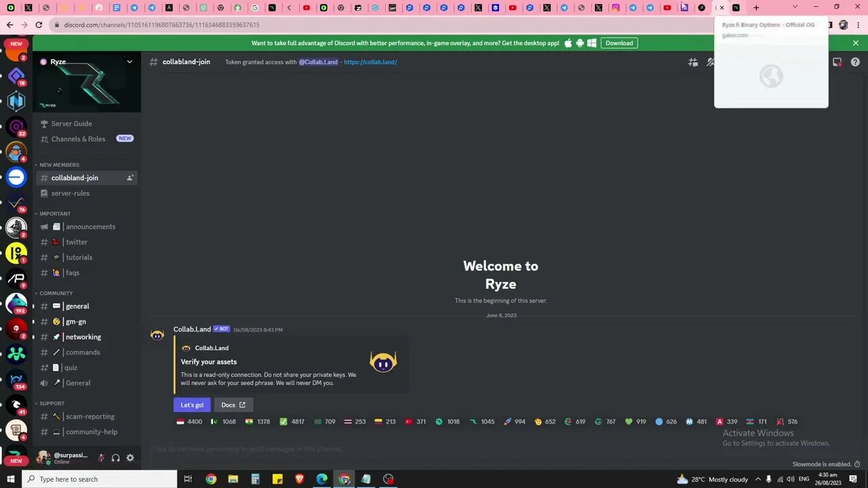
Task: Click the Let's go! button
Action: (192, 405)
